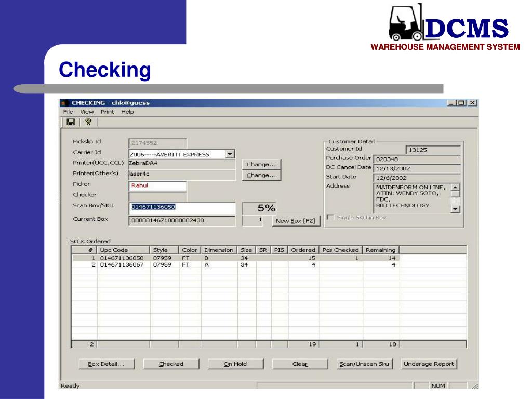Click the Style column header
The width and height of the screenshot is (532, 399).
tap(164, 250)
